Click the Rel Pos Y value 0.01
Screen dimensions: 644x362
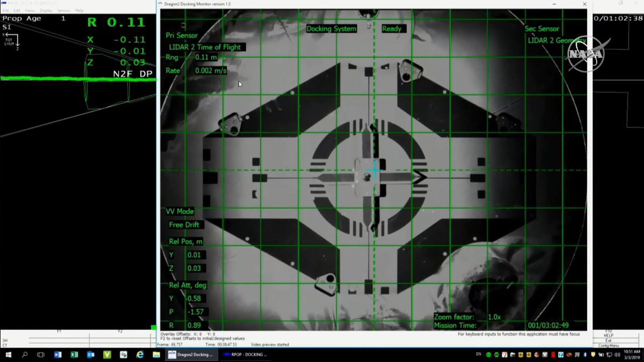click(x=195, y=255)
